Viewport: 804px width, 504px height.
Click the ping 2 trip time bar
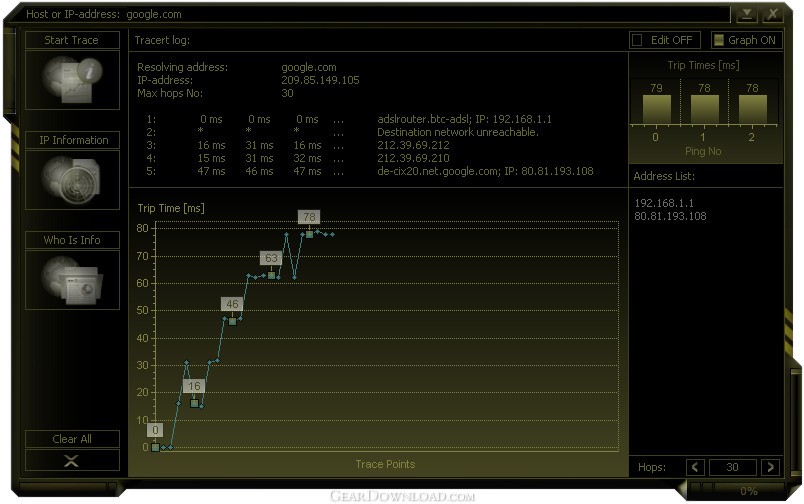click(x=752, y=109)
